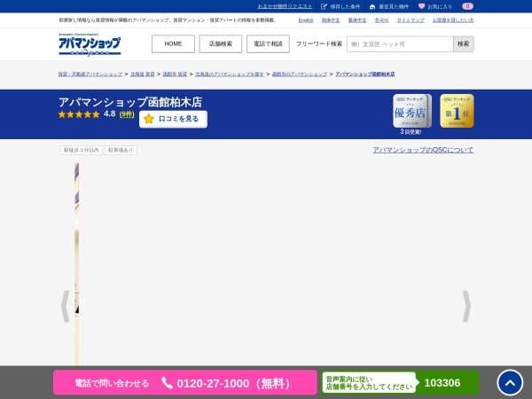This screenshot has height=399, width=532.
Task: Click the recently viewed house icon
Action: point(372,6)
